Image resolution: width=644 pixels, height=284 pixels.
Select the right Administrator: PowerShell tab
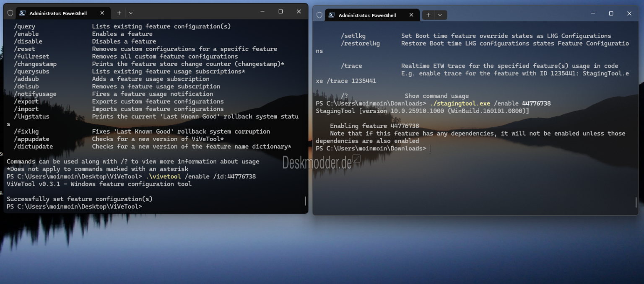(369, 15)
